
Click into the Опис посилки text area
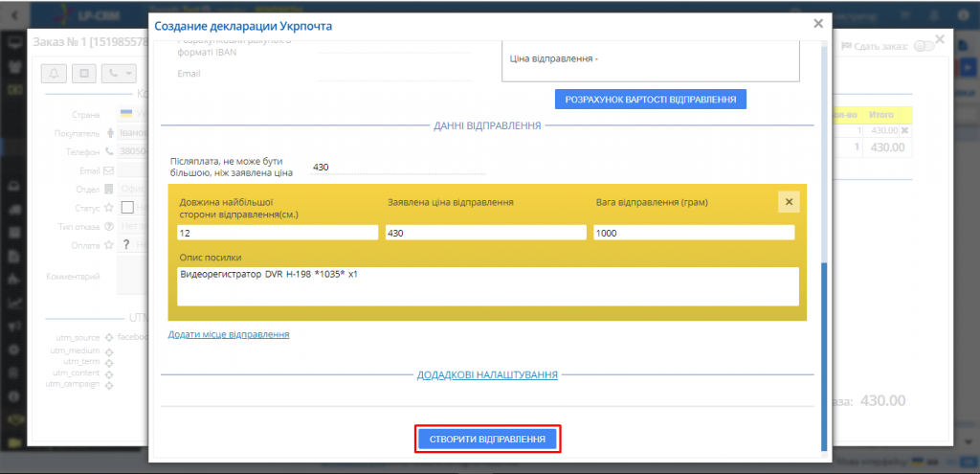point(487,286)
